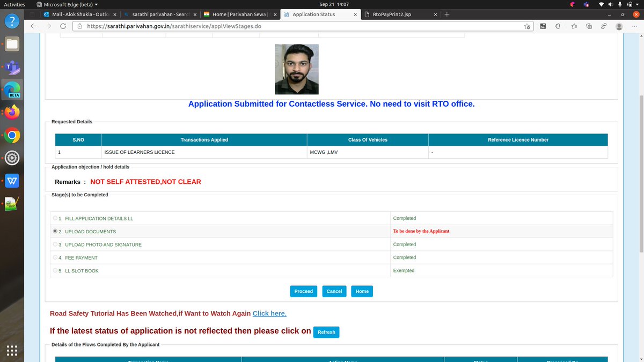Open the Selenium IDE extension icon
644x362 pixels.
coord(543,26)
